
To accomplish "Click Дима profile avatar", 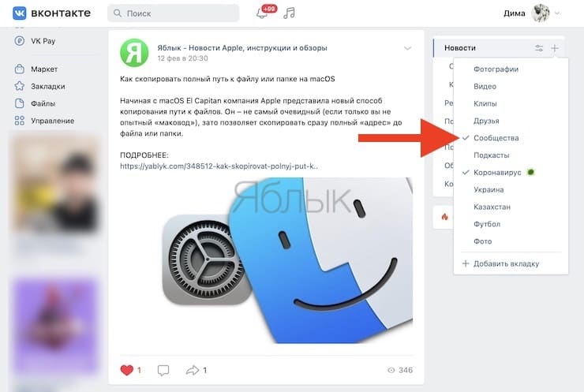I will click(x=541, y=13).
